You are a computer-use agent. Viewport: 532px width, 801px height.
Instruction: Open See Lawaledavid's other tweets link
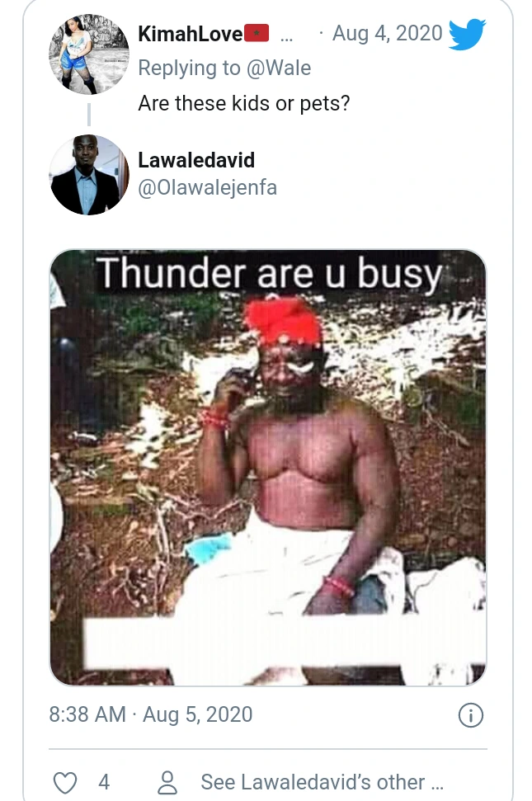pos(322,782)
